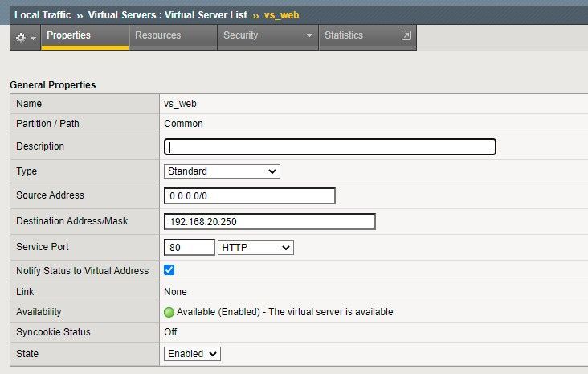Select the Security tab label
Image resolution: width=588 pixels, height=374 pixels.
pyautogui.click(x=241, y=35)
